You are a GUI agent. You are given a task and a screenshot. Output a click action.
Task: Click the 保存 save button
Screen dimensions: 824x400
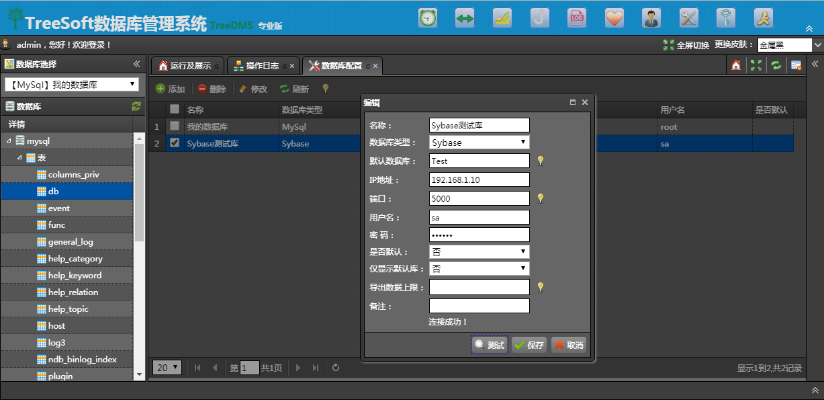click(529, 345)
